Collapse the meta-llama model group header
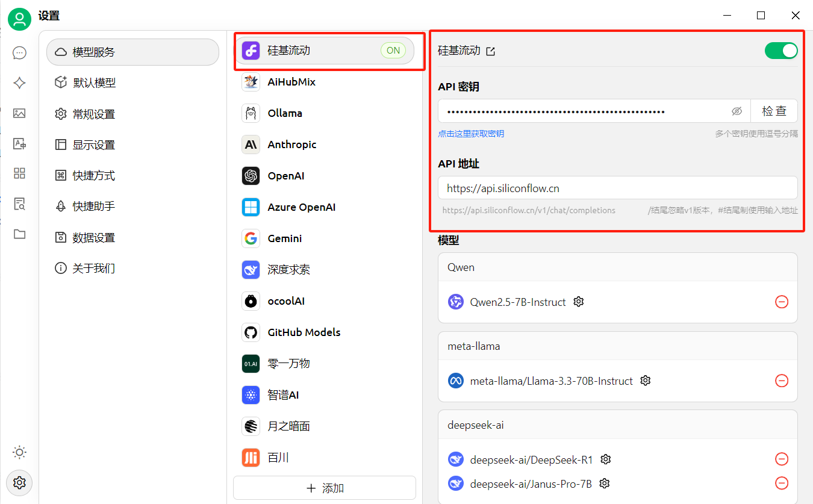 coord(618,346)
